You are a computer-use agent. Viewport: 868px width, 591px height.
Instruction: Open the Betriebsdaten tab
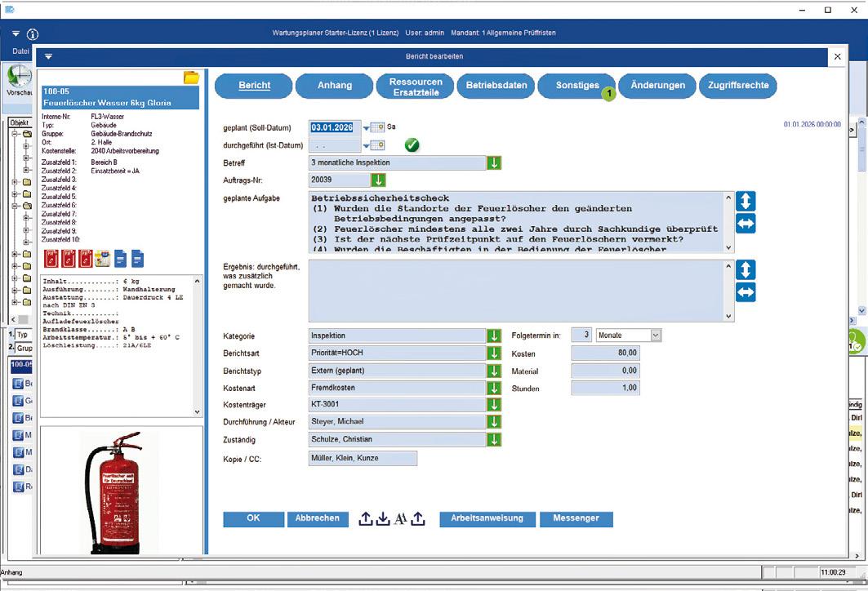(496, 86)
